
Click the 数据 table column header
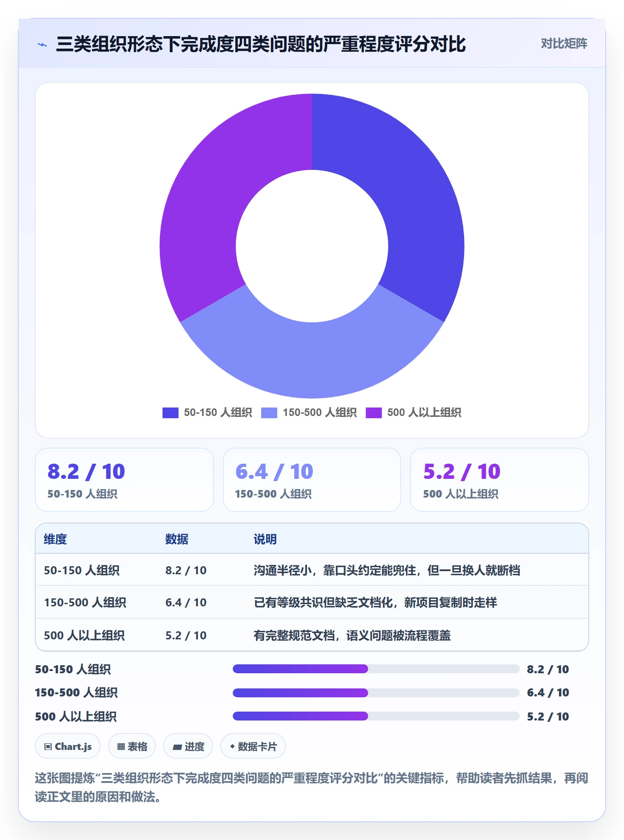click(177, 539)
